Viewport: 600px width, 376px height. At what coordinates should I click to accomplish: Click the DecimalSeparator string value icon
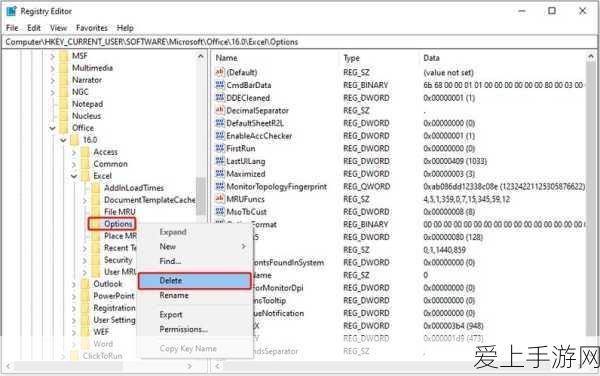(x=220, y=110)
